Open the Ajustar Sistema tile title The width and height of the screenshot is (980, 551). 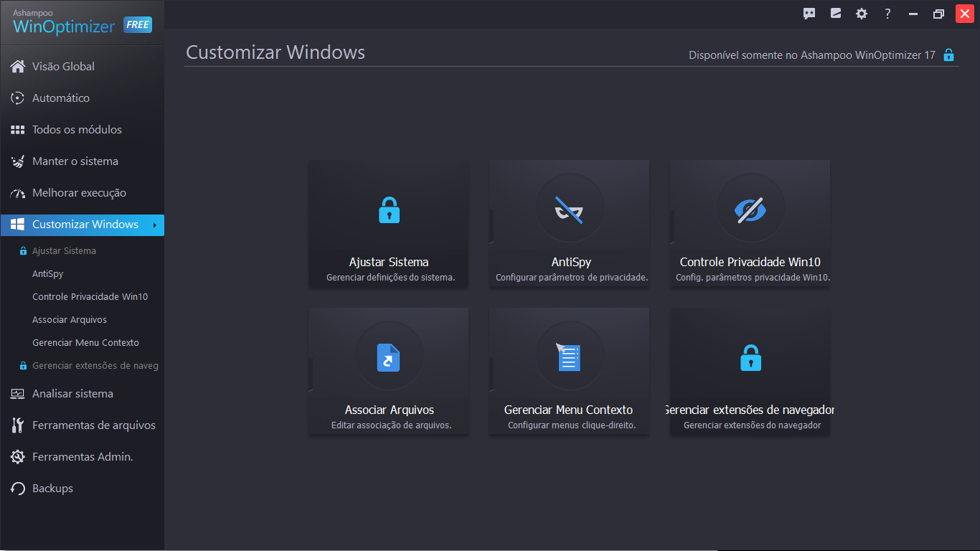[389, 262]
